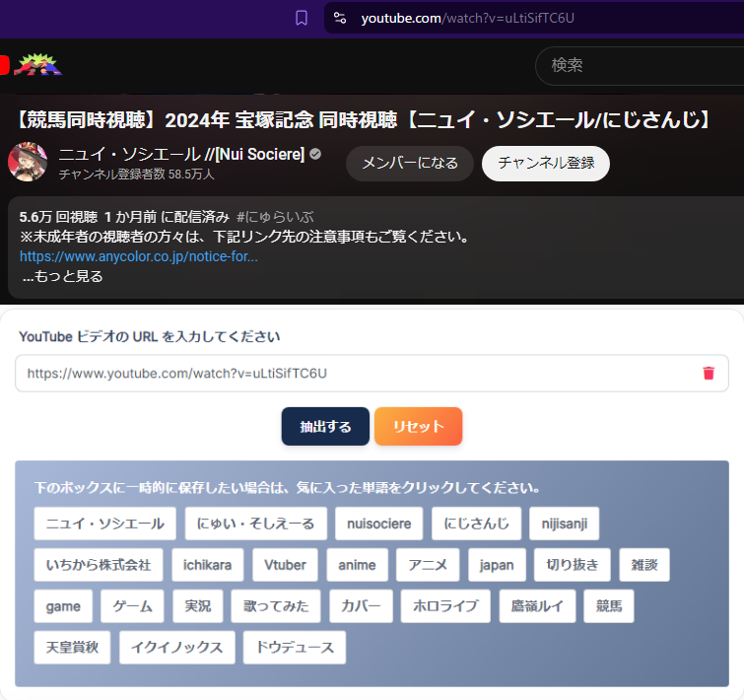The width and height of the screenshot is (744, 700).
Task: Open the ニュイ・ソシエール channel avatar
Action: (28, 163)
